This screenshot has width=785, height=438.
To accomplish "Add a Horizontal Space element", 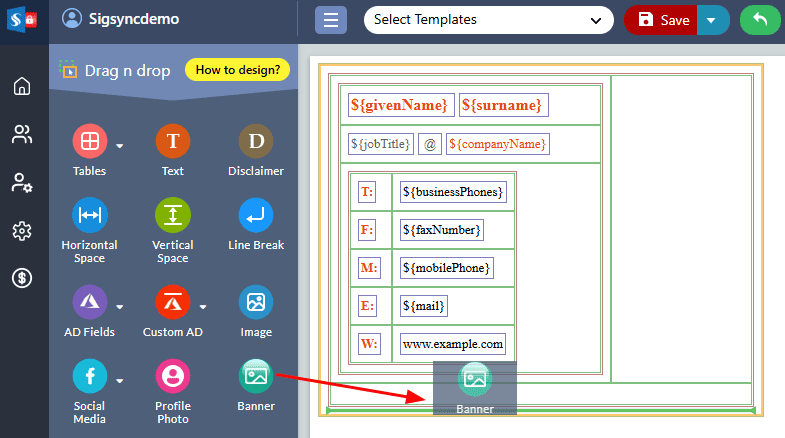I will 90,215.
